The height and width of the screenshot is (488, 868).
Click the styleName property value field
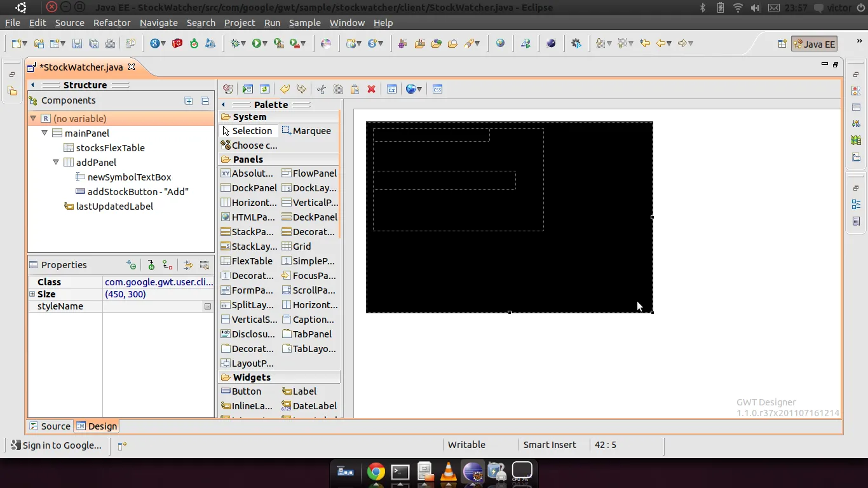pyautogui.click(x=153, y=306)
